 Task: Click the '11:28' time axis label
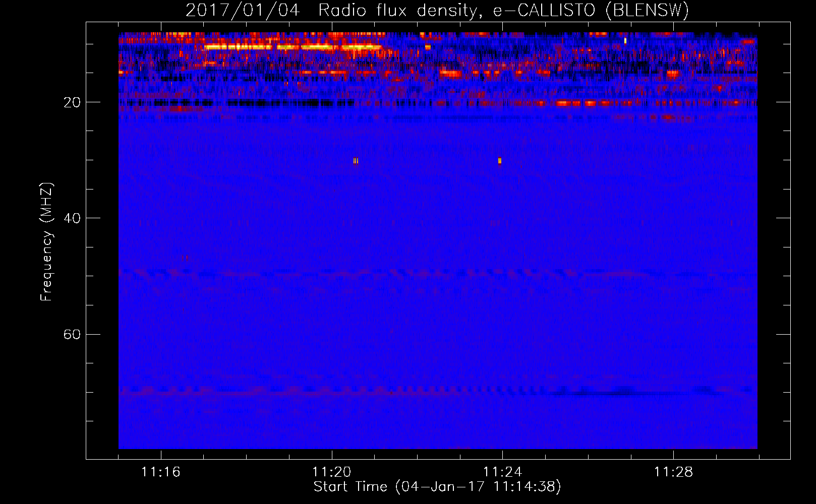pos(674,472)
